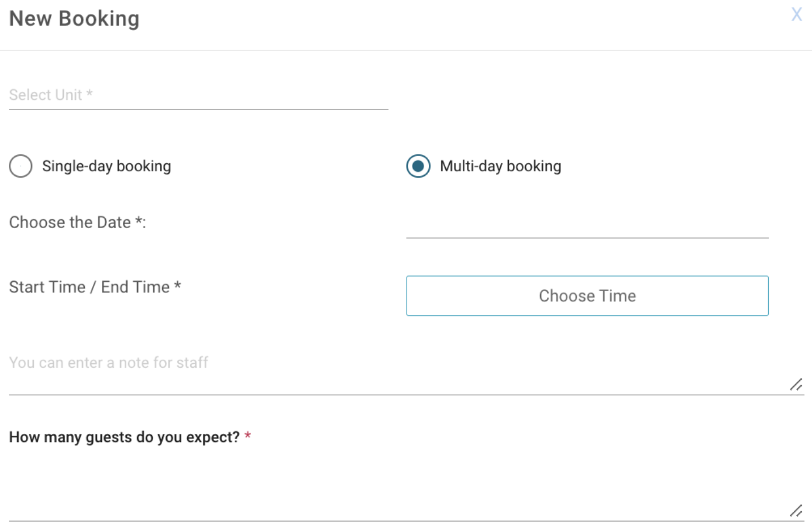Image resolution: width=812 pixels, height=531 pixels.
Task: Click the "Single-day booking" label text
Action: click(x=106, y=166)
